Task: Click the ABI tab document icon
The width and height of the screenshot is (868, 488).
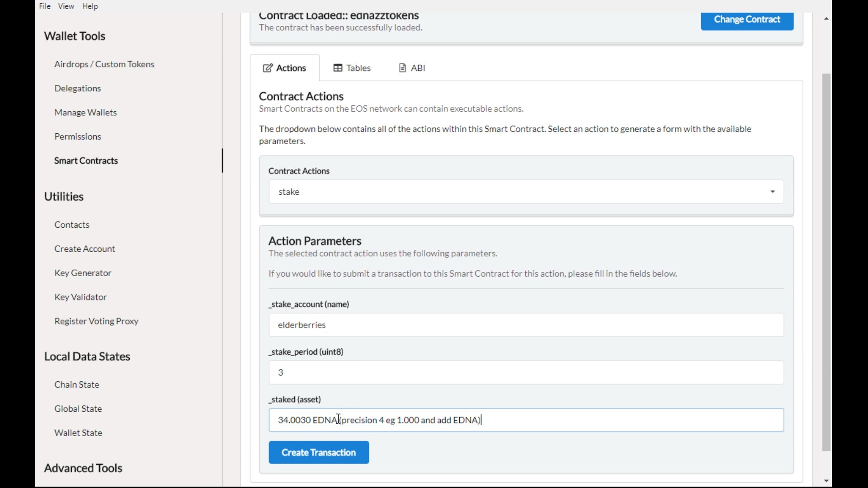Action: point(402,68)
